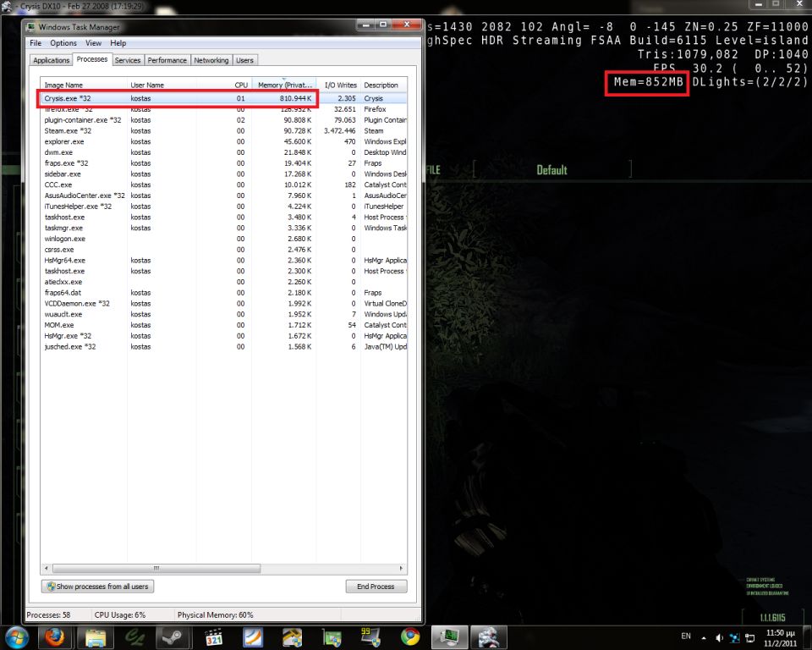Launch Firefox from the taskbar
This screenshot has height=650, width=812.
pyautogui.click(x=54, y=637)
